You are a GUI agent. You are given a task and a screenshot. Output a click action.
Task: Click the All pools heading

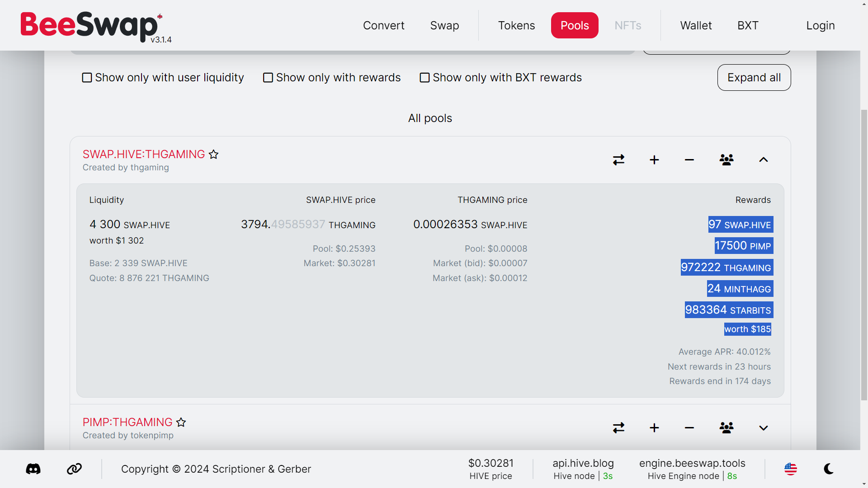(x=430, y=118)
